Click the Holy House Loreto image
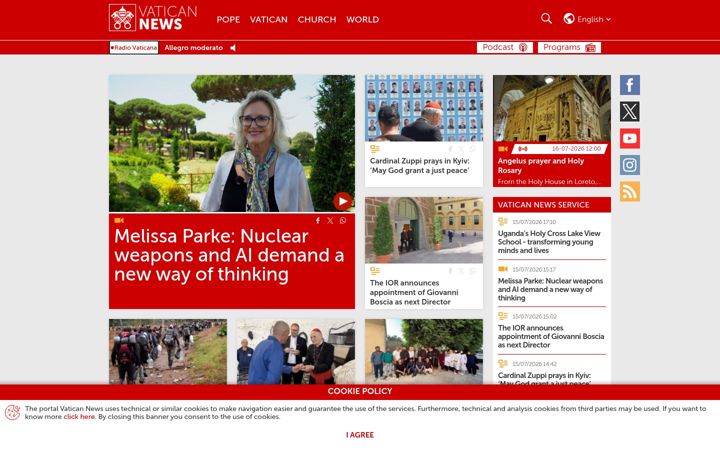The height and width of the screenshot is (450, 720). [x=552, y=108]
